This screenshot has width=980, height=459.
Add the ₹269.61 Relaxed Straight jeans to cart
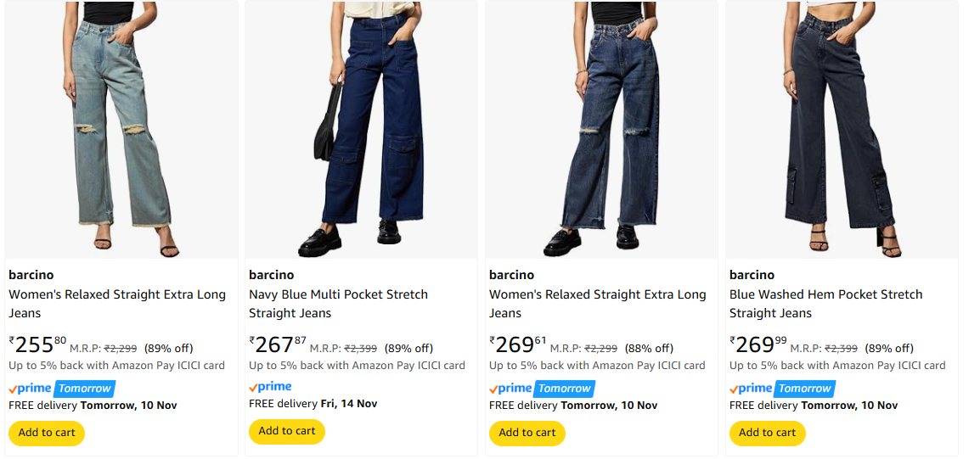527,433
